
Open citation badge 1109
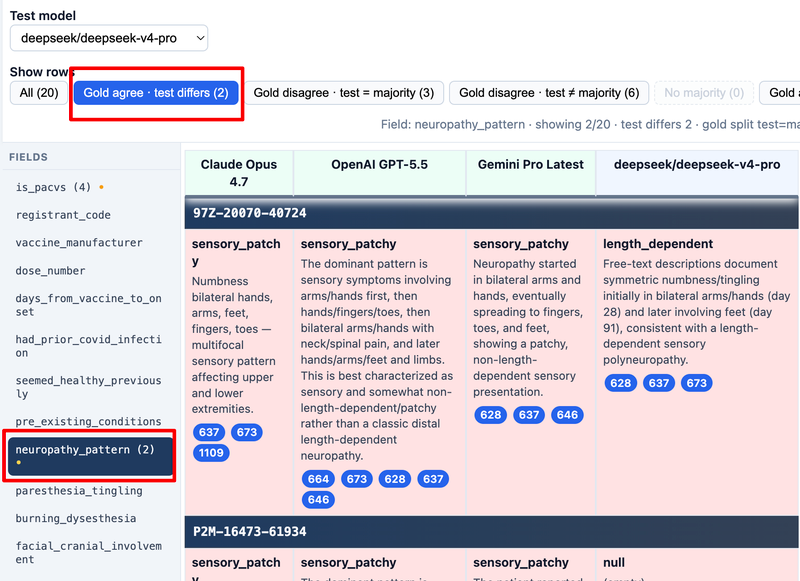(211, 453)
